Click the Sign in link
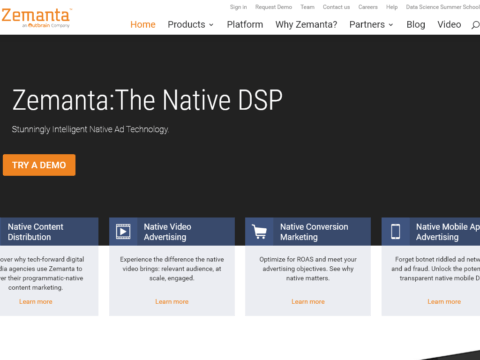This screenshot has width=480, height=360. coord(238,7)
